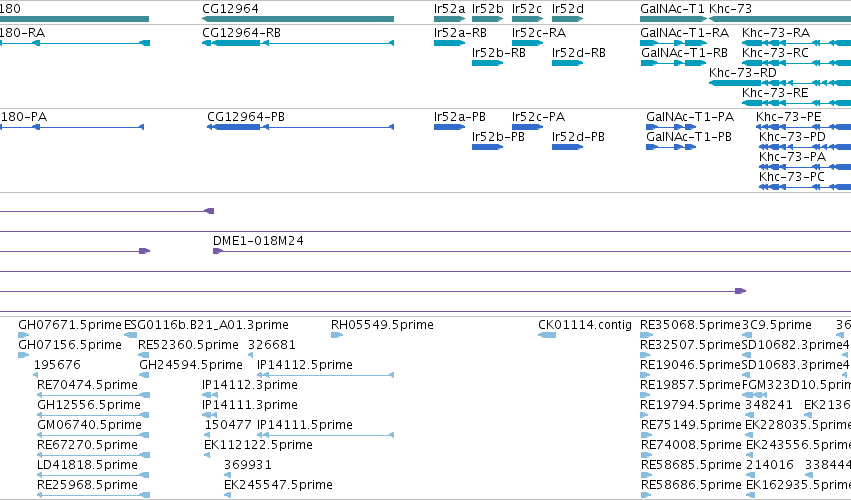The image size is (851, 500).
Task: Click the Ir52c gene arrow glyph
Action: click(x=528, y=19)
